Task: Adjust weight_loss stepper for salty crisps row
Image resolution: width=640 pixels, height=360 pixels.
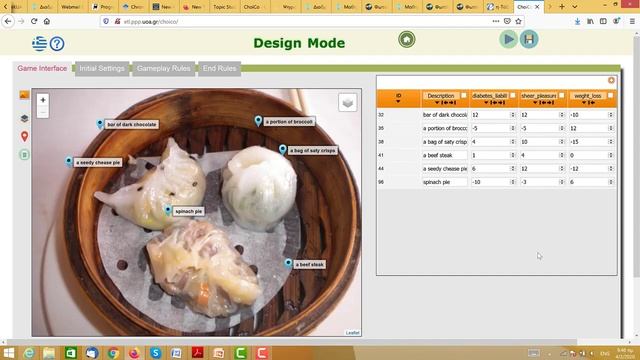Action: click(x=611, y=142)
